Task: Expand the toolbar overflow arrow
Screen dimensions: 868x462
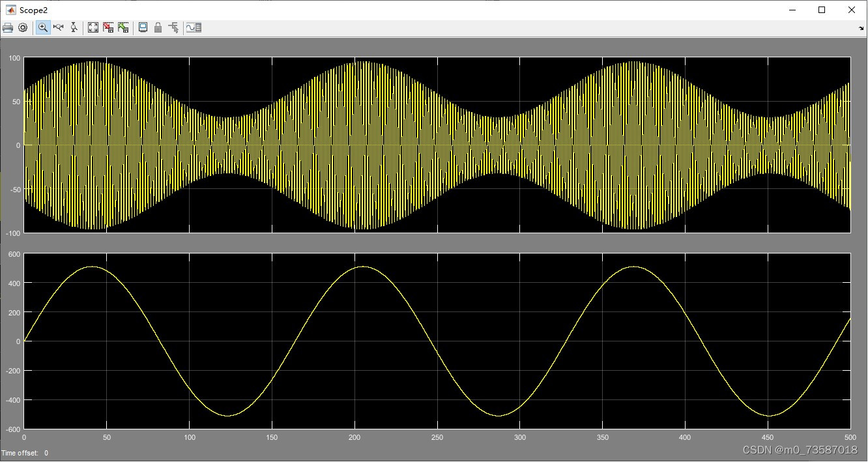Action: point(861,28)
